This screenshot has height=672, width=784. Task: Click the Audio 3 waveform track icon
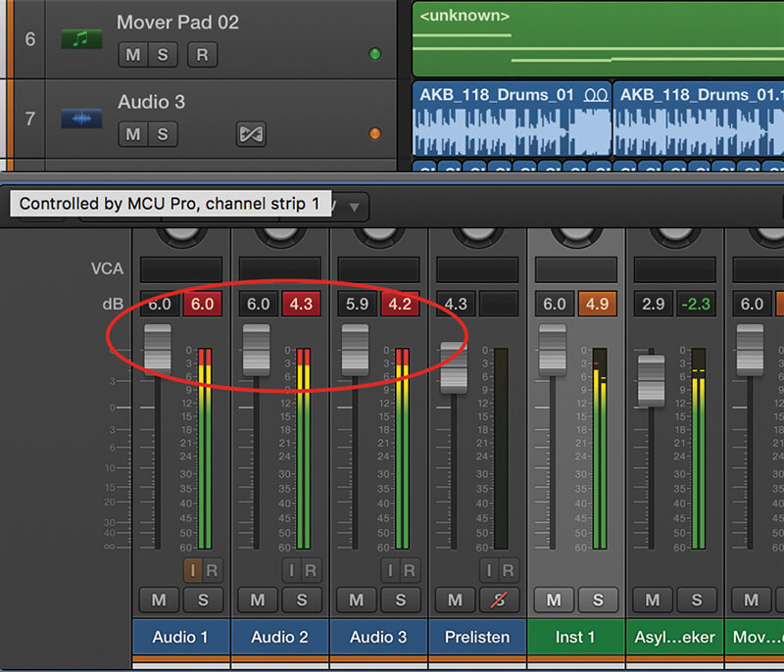[x=81, y=119]
